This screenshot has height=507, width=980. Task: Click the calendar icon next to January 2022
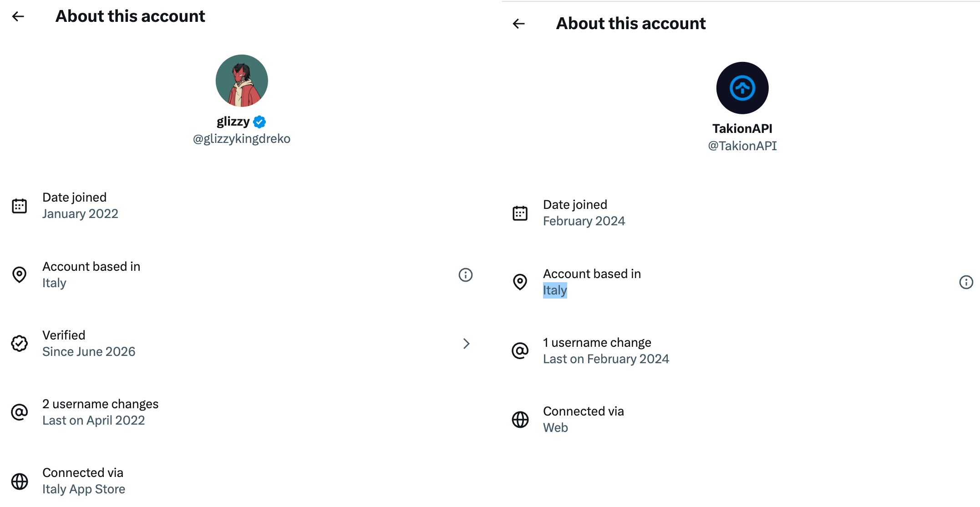(x=19, y=206)
